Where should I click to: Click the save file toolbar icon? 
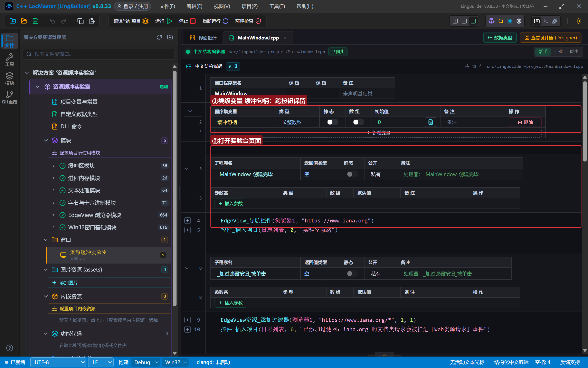coord(36,21)
